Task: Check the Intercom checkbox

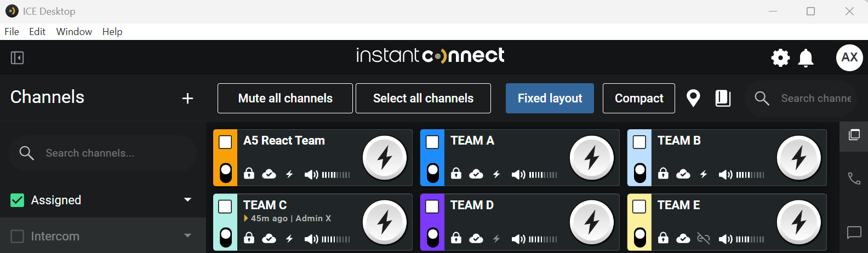Action: click(x=18, y=237)
